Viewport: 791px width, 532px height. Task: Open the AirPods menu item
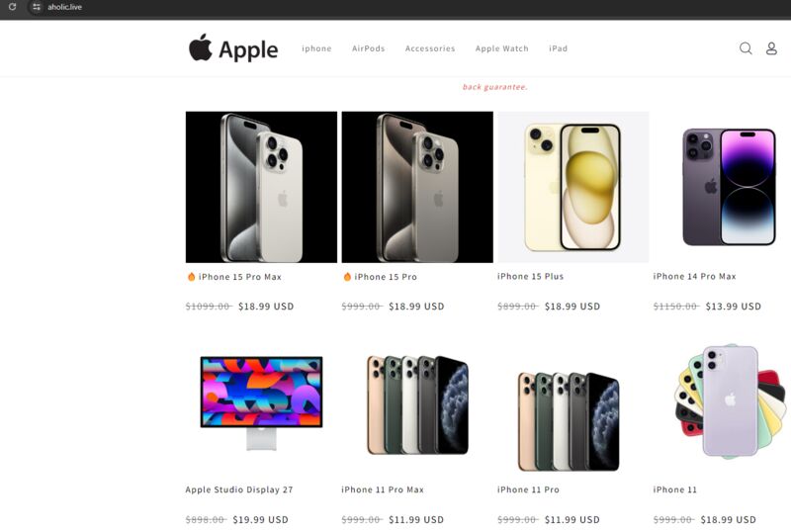pyautogui.click(x=368, y=48)
